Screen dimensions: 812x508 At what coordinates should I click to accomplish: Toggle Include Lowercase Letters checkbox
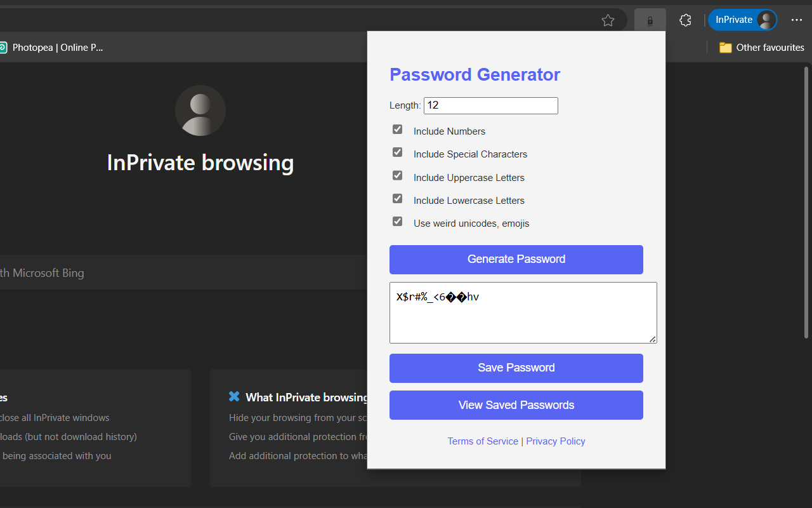[x=397, y=199]
